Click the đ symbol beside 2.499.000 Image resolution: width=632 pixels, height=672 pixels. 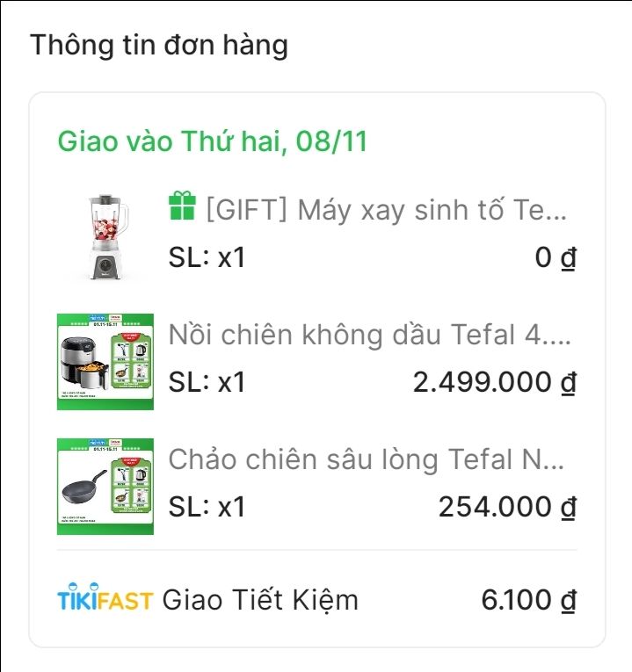(x=569, y=383)
